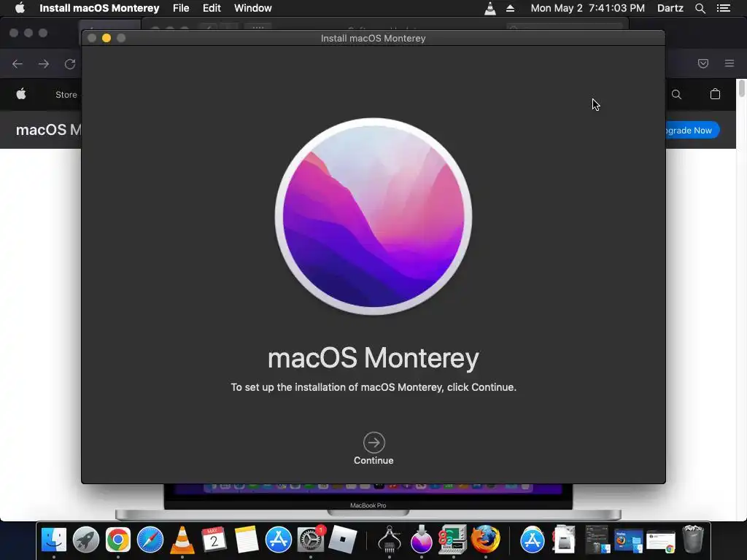Click the Install macOS Monterey Dock icon
Image resolution: width=747 pixels, height=560 pixels.
(x=421, y=540)
